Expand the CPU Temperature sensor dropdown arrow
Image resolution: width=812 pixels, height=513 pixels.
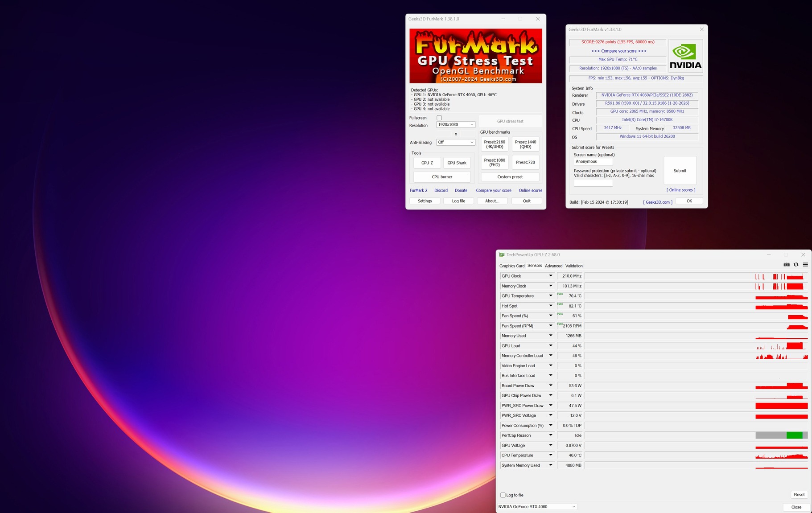coord(551,455)
